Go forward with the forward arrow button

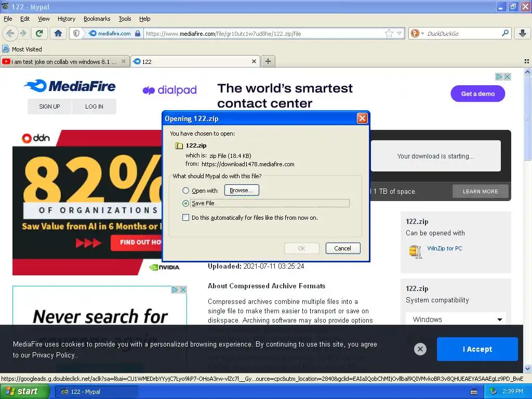tap(23, 33)
